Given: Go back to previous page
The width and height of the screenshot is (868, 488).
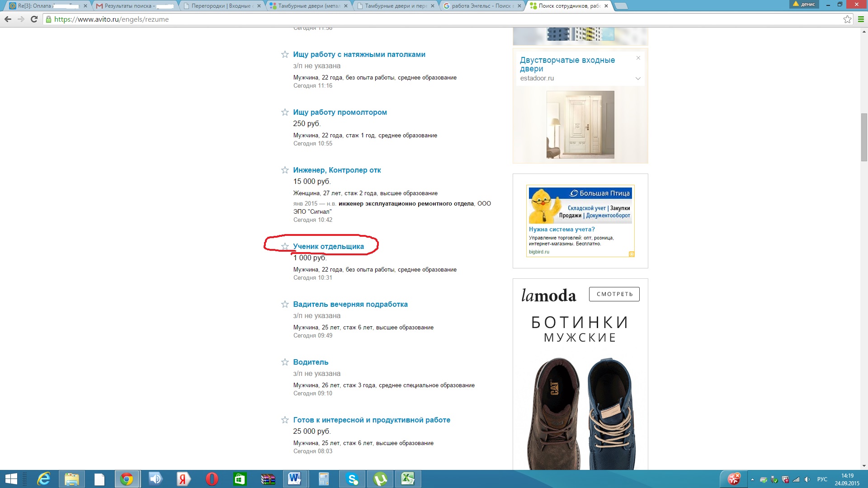Looking at the screenshot, I should pos(8,19).
